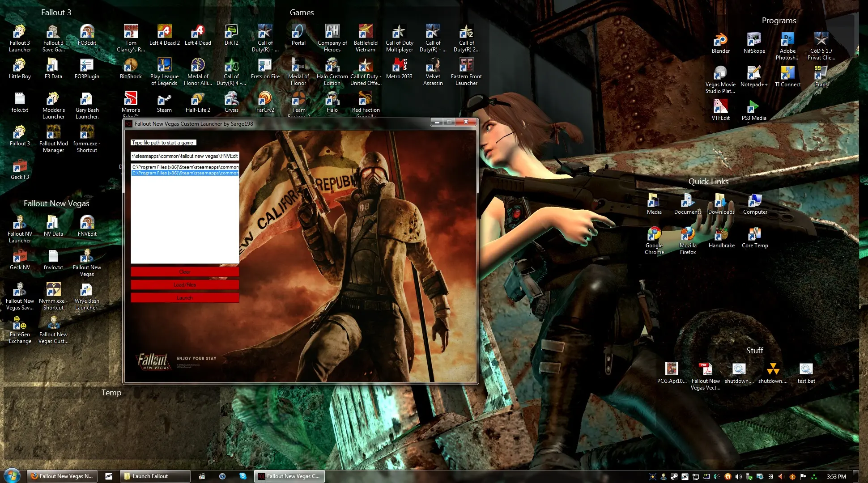The height and width of the screenshot is (483, 868).
Task: Switch to Launch Fallout taskbar window
Action: pyautogui.click(x=155, y=476)
